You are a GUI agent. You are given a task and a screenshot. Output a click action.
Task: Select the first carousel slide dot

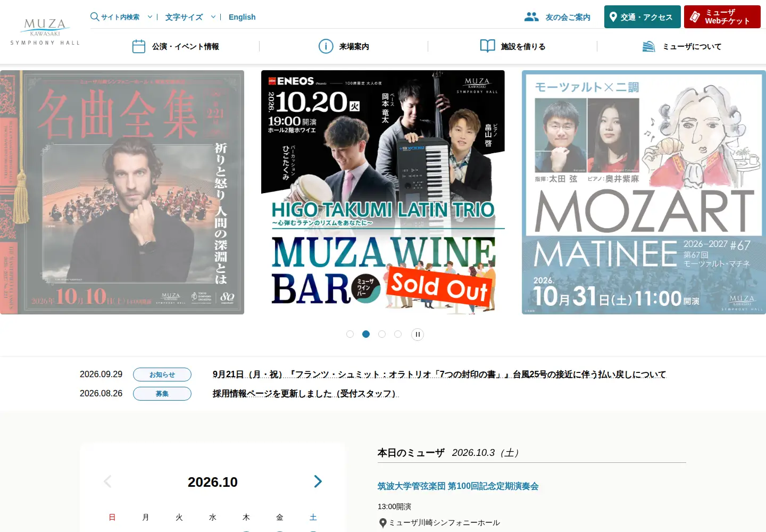[350, 334]
